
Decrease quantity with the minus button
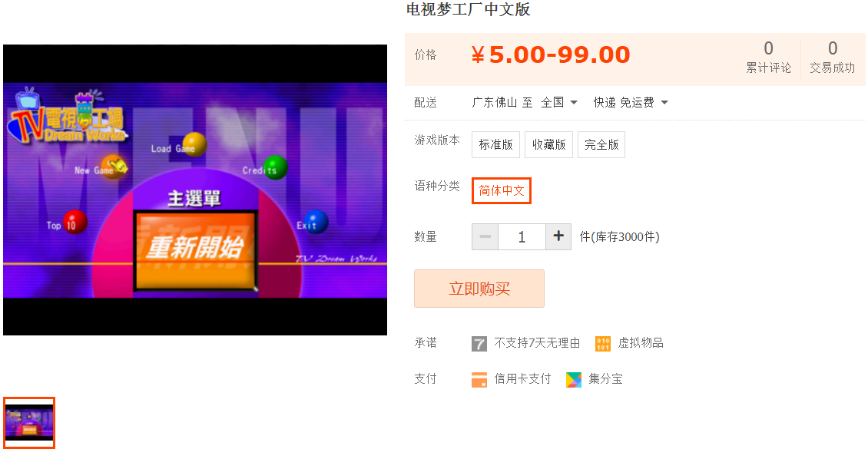(x=485, y=236)
